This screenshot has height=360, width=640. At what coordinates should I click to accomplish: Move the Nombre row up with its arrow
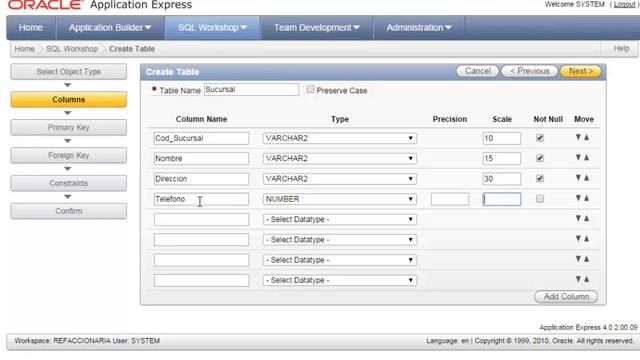587,158
